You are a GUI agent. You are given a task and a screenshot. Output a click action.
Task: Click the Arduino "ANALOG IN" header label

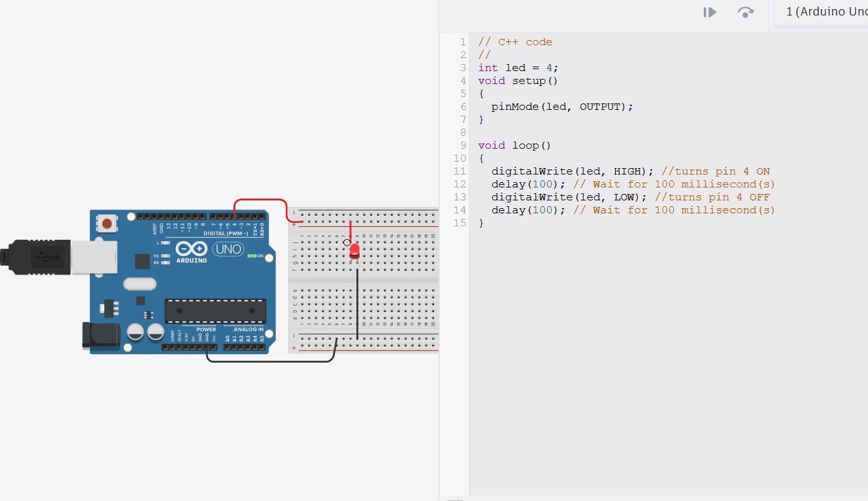249,330
